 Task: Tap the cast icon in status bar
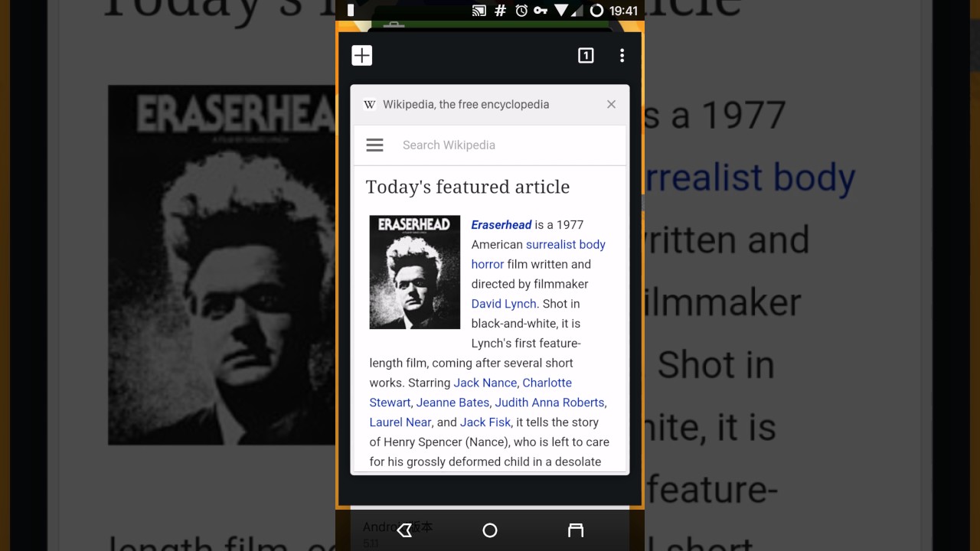tap(479, 11)
